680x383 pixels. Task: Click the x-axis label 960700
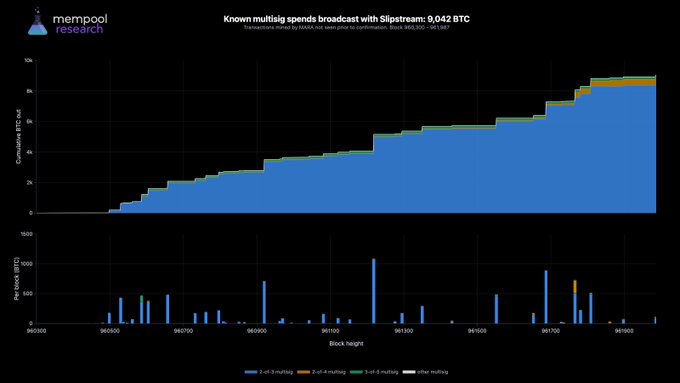tap(183, 331)
